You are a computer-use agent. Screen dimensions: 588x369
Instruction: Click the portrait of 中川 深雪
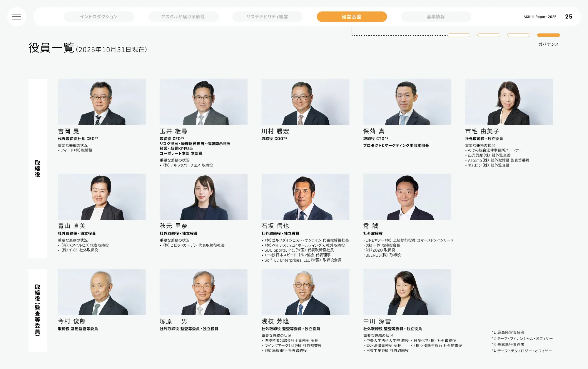pyautogui.click(x=407, y=292)
